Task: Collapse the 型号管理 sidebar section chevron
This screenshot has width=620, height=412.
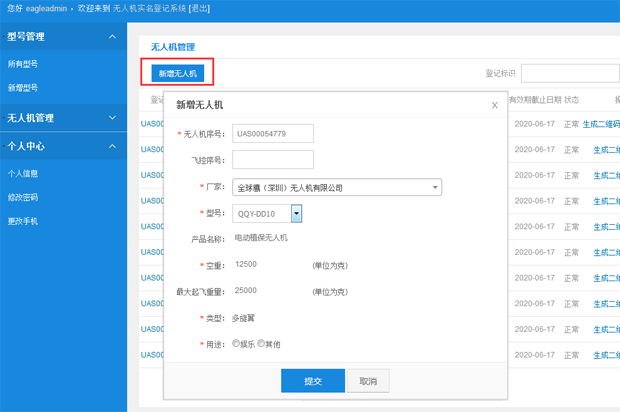Action: pos(112,37)
